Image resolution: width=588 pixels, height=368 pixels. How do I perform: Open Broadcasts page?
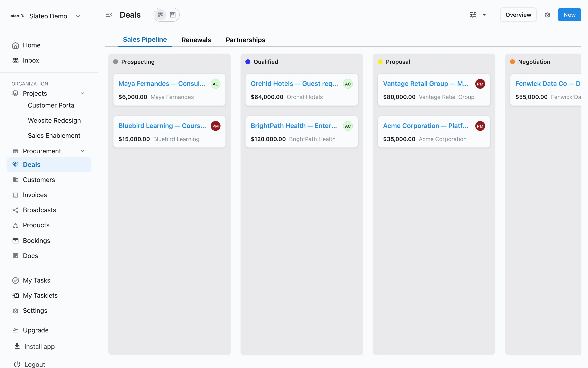pos(49,210)
